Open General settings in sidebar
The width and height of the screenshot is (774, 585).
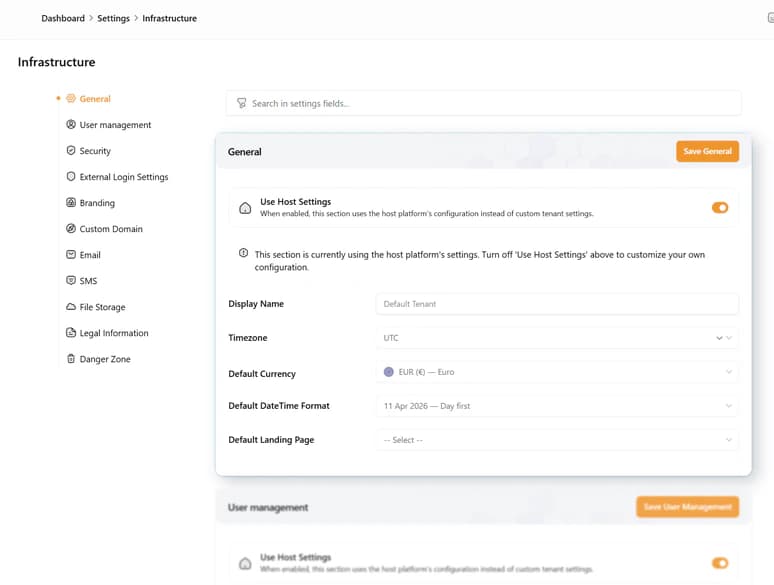95,99
